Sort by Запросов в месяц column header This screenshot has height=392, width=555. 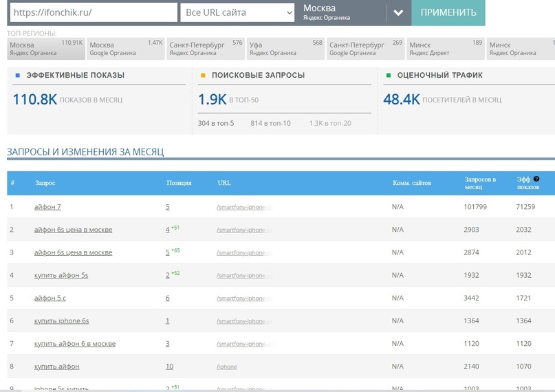(480, 183)
